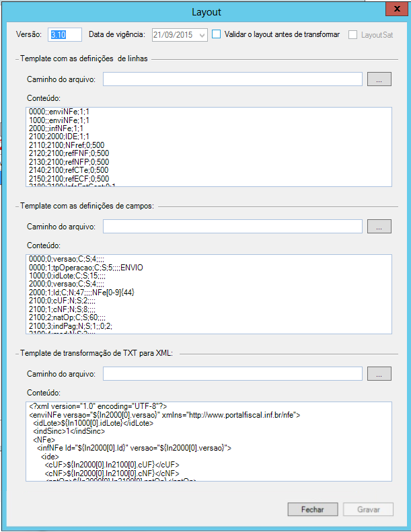Click the <NFe> line in XML template
This screenshot has width=411, height=532.
(44, 440)
